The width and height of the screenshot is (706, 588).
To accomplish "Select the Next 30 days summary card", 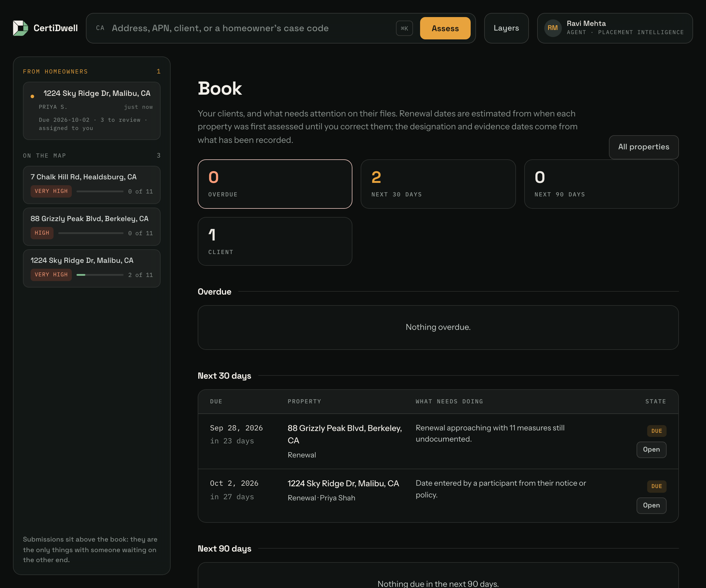I will point(438,184).
